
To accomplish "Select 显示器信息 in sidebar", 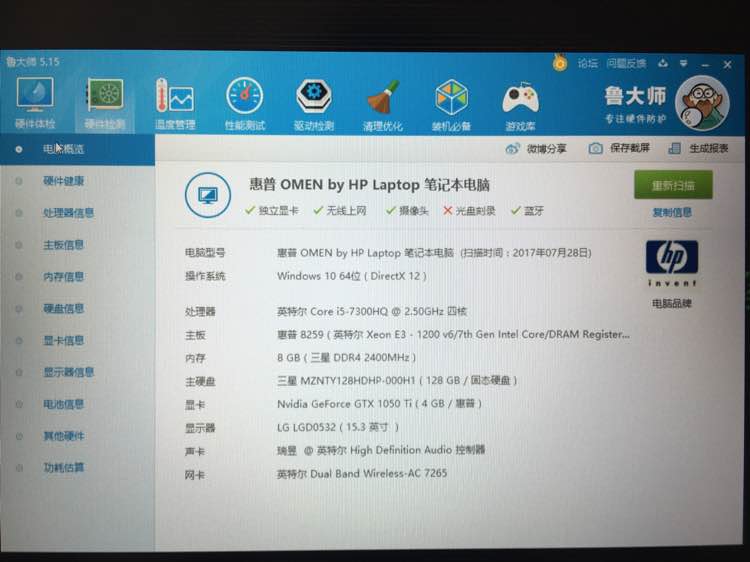I will coord(68,372).
